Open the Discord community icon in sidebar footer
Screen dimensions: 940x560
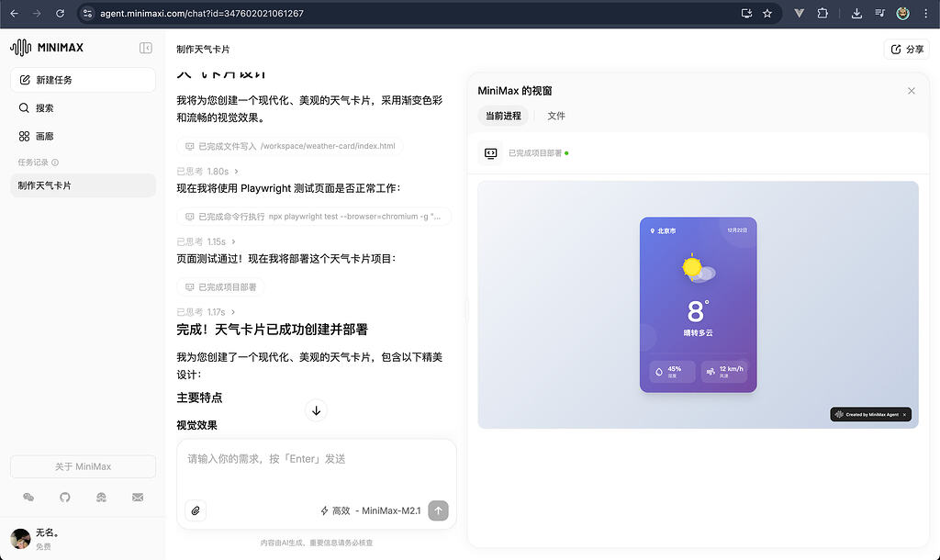pos(101,497)
